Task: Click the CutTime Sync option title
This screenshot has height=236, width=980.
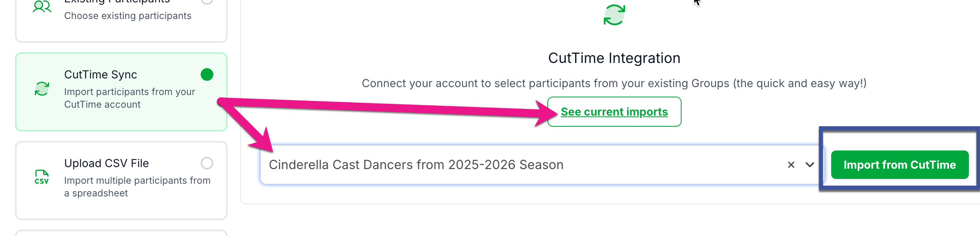Action: 101,74
